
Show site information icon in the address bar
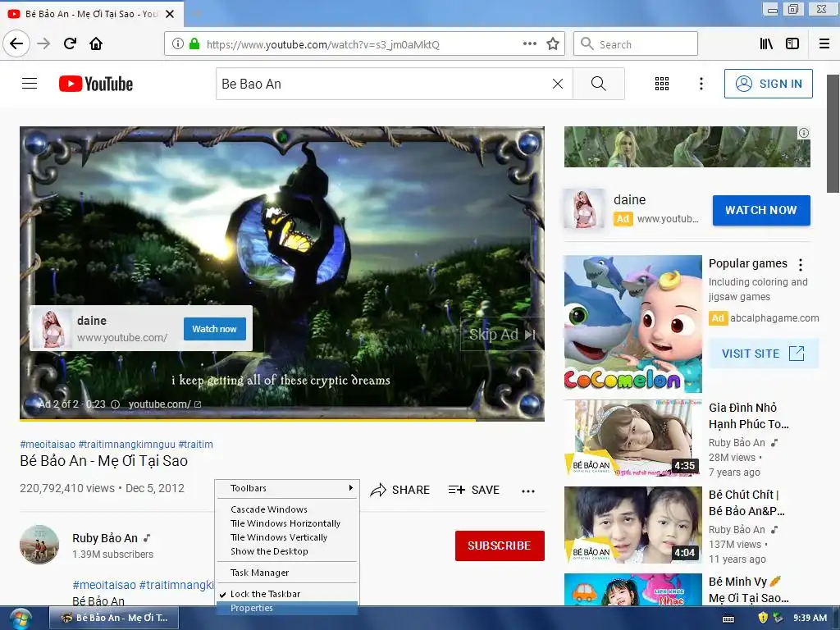[x=178, y=44]
